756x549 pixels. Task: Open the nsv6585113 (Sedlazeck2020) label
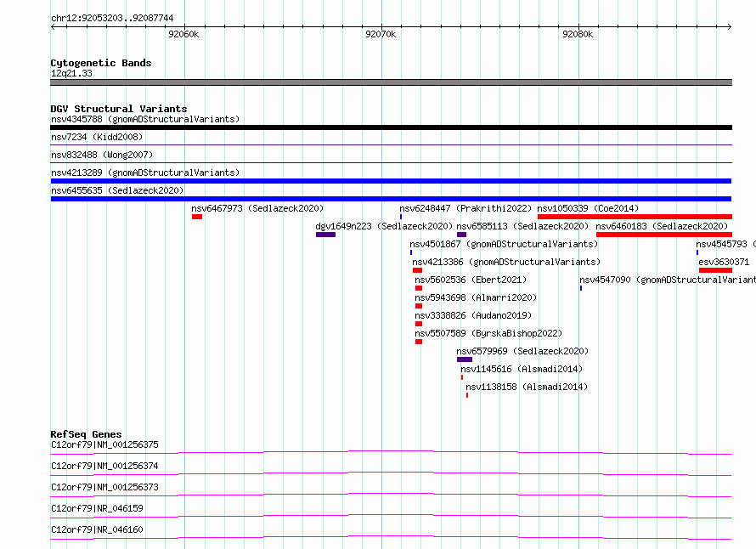point(522,226)
